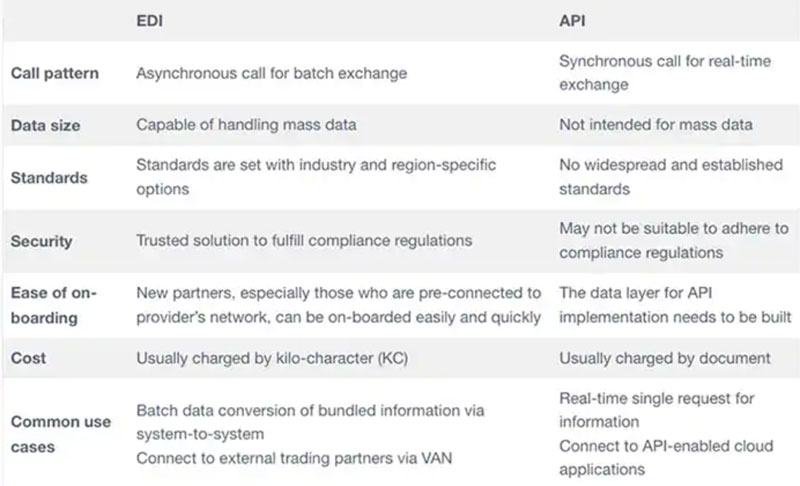This screenshot has height=486, width=800.
Task: Select the Ease of on-boarding label
Action: tap(56, 304)
